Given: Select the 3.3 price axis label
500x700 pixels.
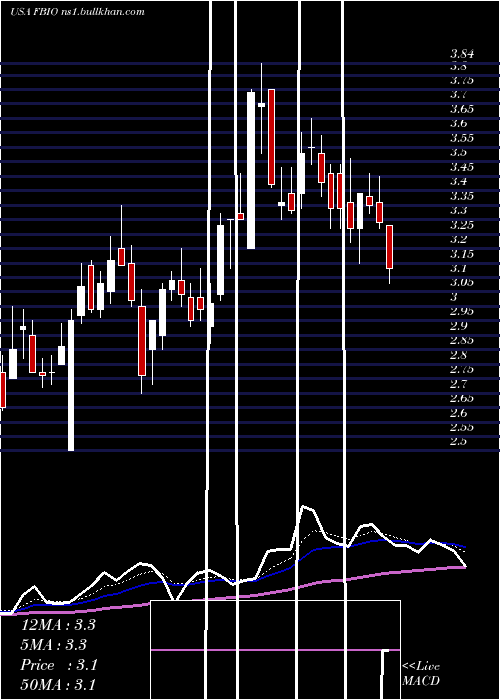Looking at the screenshot, I should pyautogui.click(x=458, y=210).
